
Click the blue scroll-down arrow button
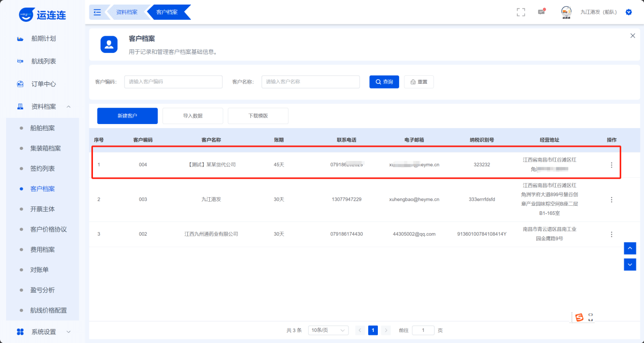point(630,264)
